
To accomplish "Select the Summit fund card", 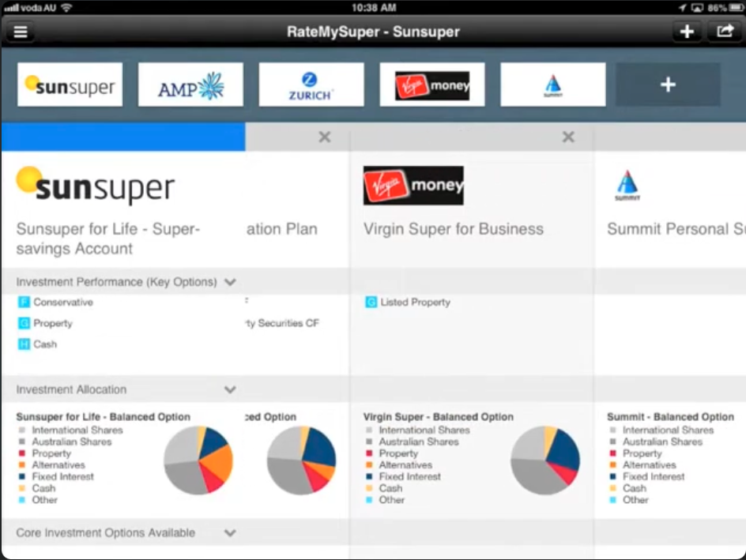I will click(553, 85).
